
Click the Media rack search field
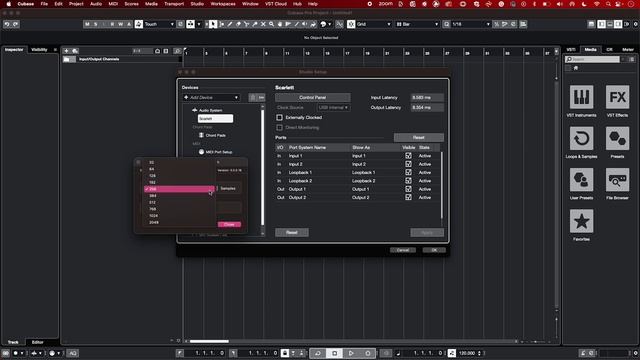(x=592, y=60)
